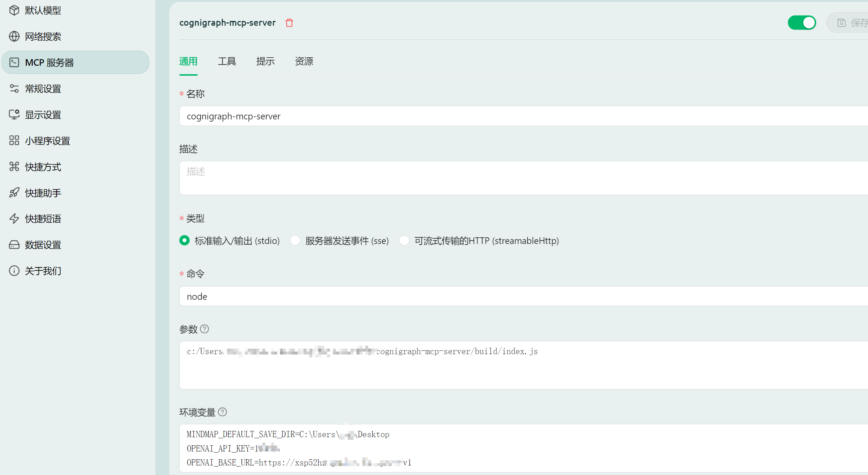This screenshot has width=868, height=475.
Task: Open the 资源 tab
Action: 304,61
